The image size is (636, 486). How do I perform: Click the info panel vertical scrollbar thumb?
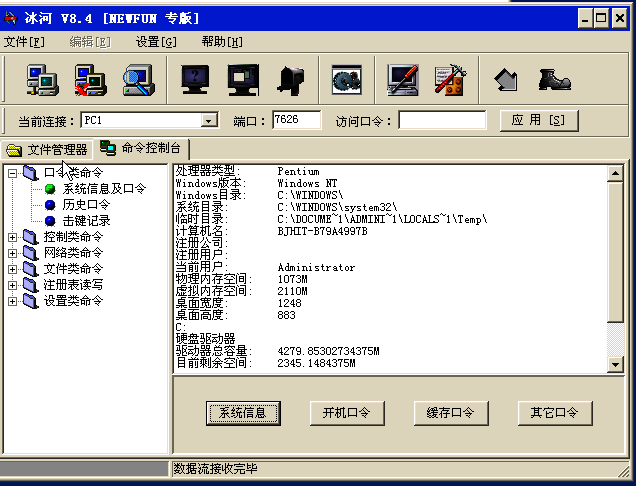(615, 252)
